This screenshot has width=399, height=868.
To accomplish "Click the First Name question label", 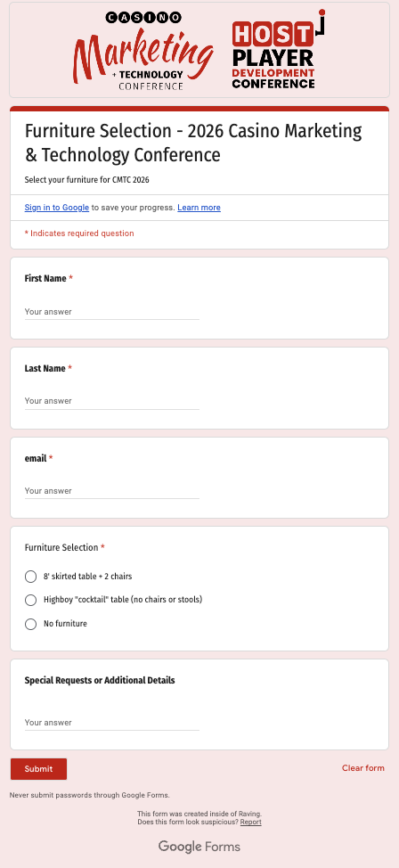I will tap(45, 278).
